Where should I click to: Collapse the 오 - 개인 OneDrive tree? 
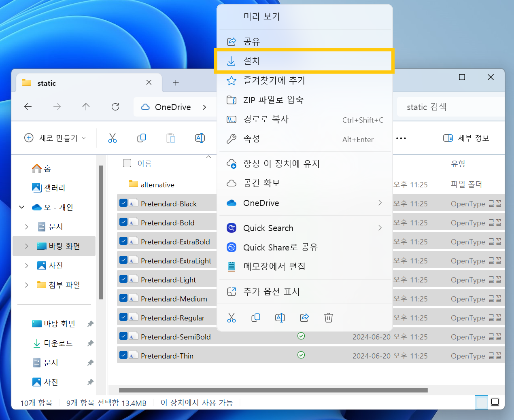(22, 207)
